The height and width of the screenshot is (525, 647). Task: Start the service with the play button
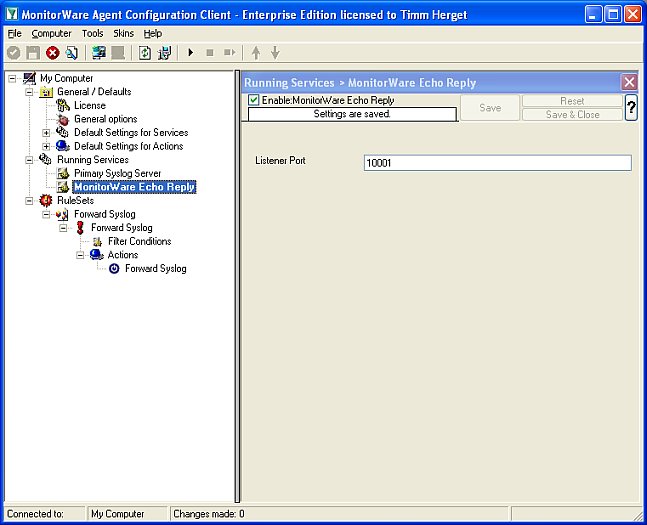(x=191, y=53)
